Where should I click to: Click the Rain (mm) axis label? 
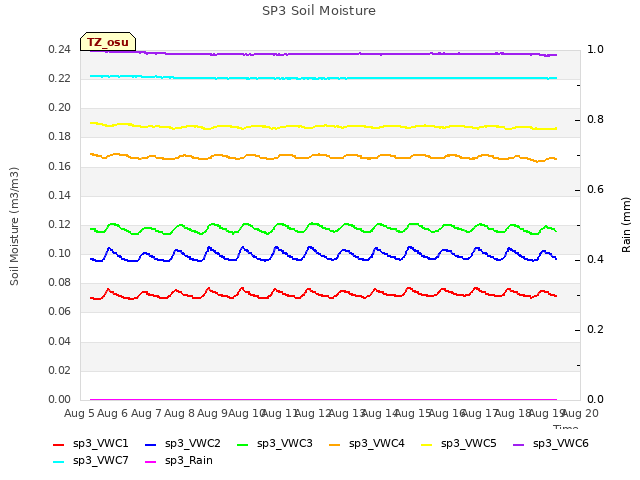pos(626,225)
